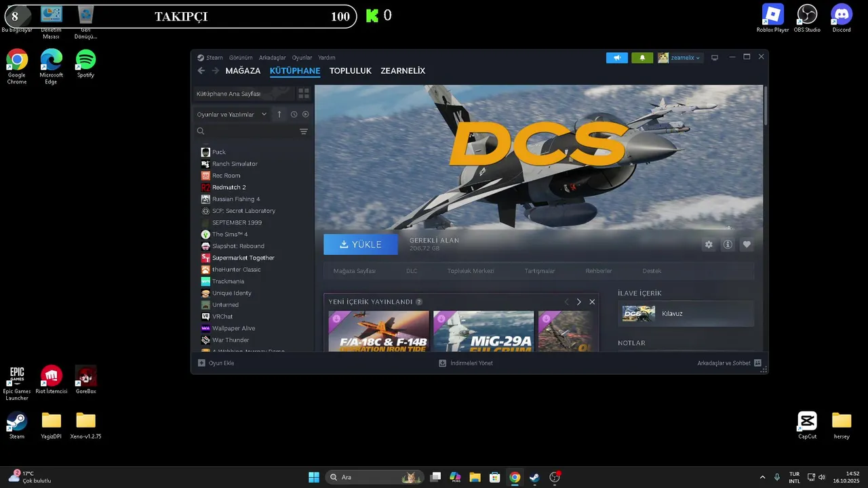The width and height of the screenshot is (868, 488).
Task: Toggle sort order up-arrow in library sidebar
Action: coord(279,115)
